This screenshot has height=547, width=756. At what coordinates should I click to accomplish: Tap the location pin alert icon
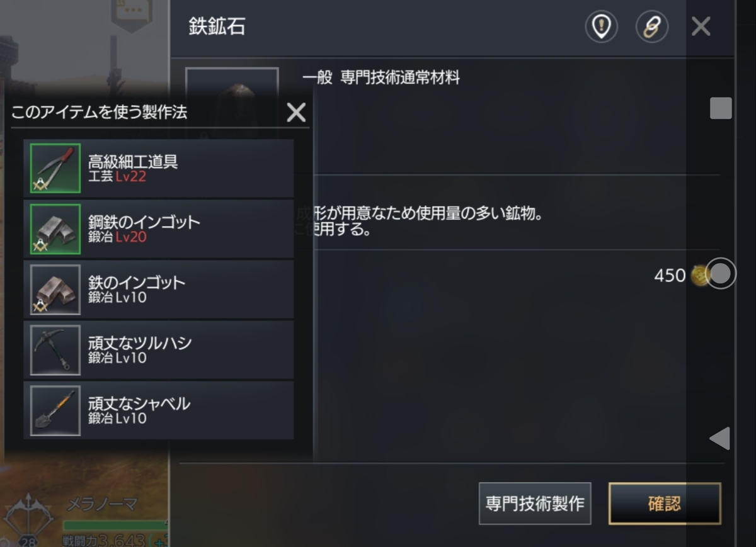[601, 28]
